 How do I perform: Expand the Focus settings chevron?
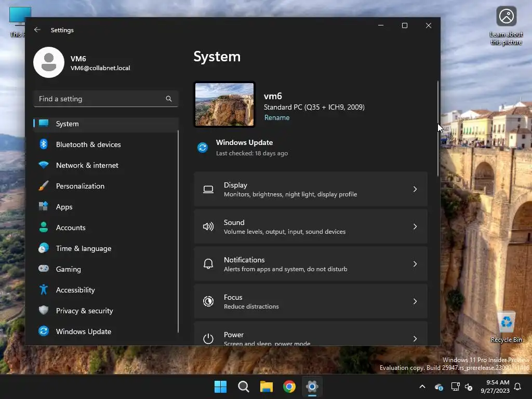[415, 301]
